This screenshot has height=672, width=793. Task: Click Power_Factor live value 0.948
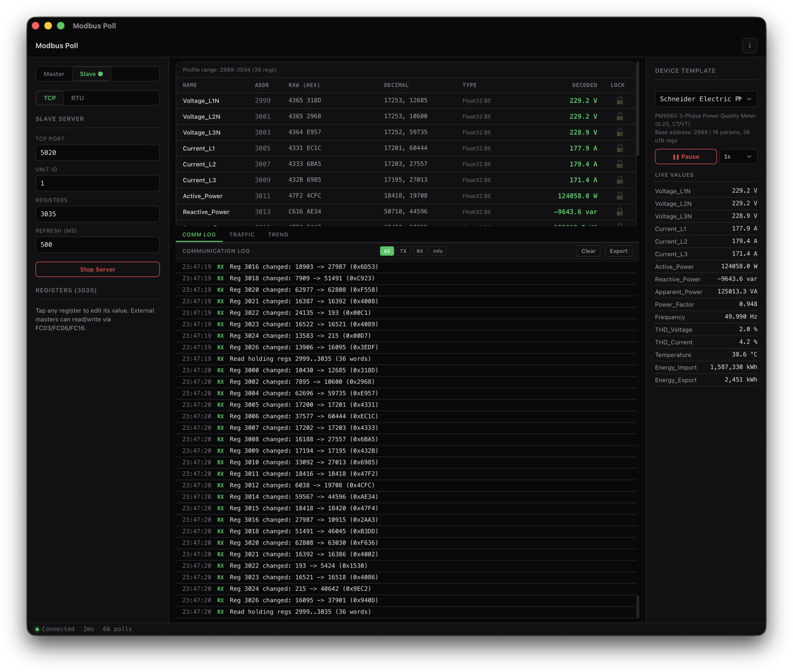point(748,304)
